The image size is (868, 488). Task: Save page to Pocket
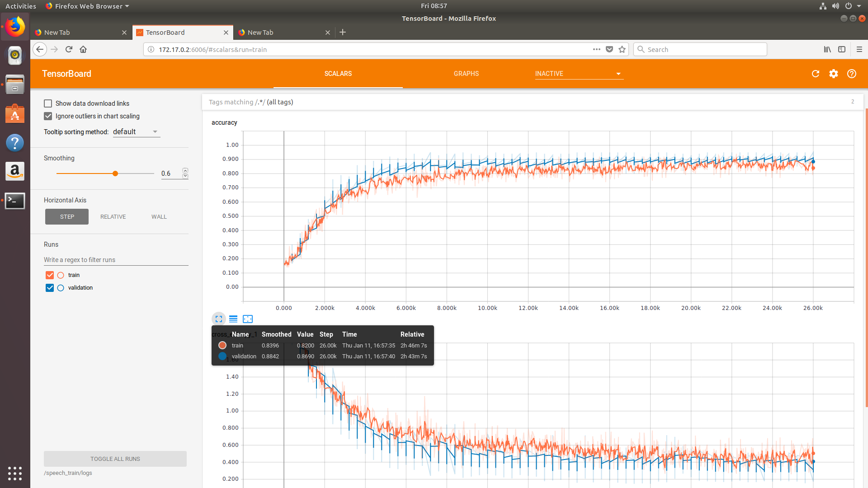pos(609,49)
